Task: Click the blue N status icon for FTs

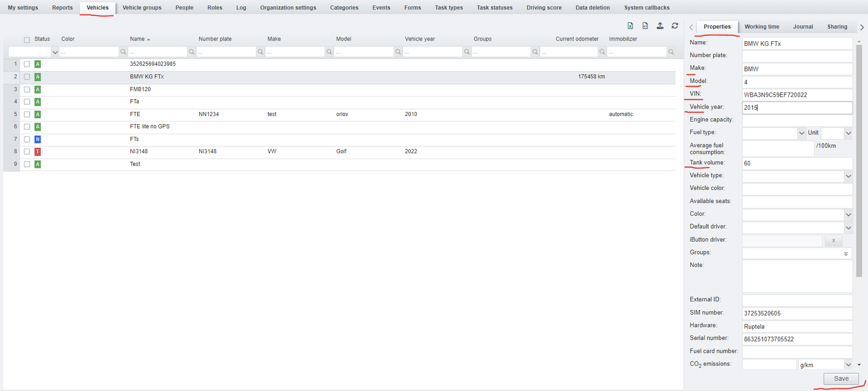Action: tap(38, 139)
